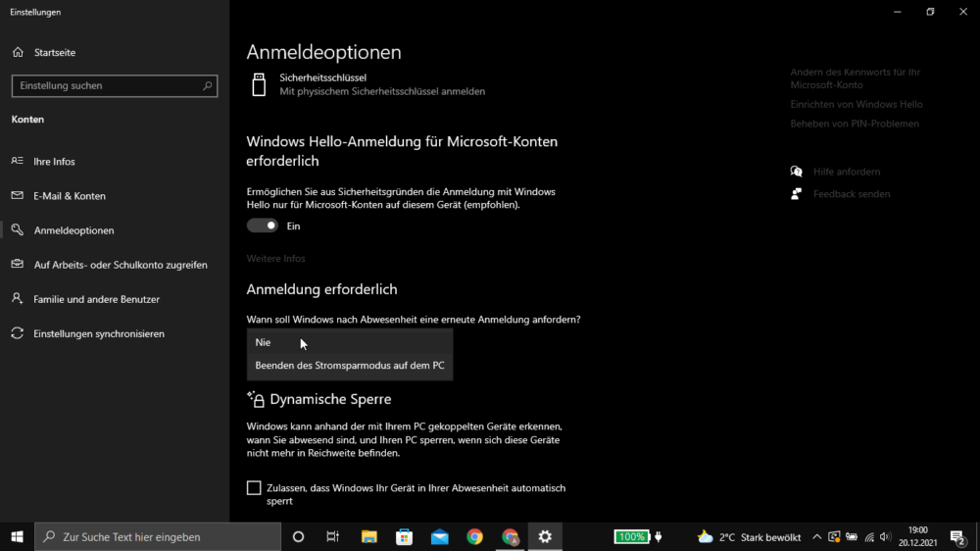The width and height of the screenshot is (980, 551).
Task: Open Beheben von PIN-Problemen link
Action: 855,124
